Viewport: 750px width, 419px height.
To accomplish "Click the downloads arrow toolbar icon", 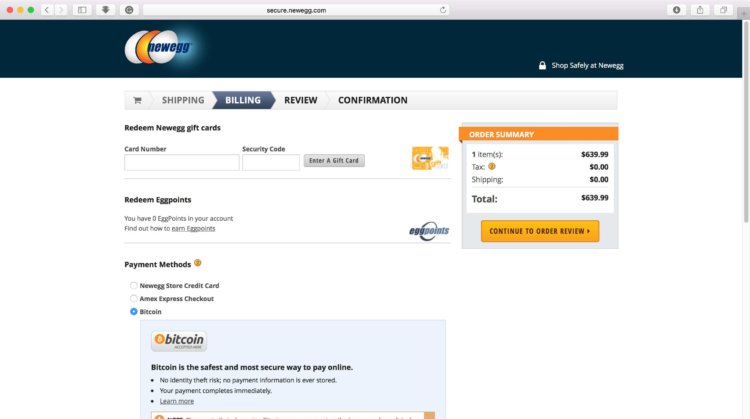I will coord(106,10).
